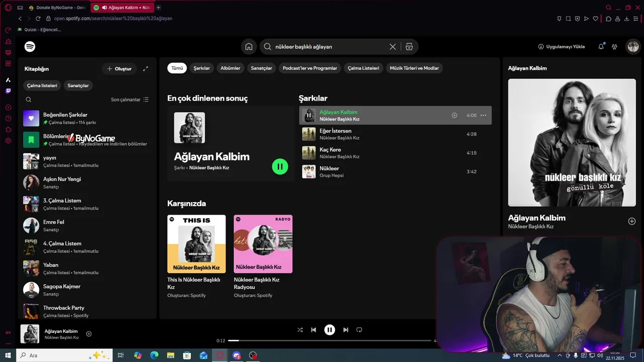Go back in browser history
Screen dimensions: 644x362
(x=20, y=19)
